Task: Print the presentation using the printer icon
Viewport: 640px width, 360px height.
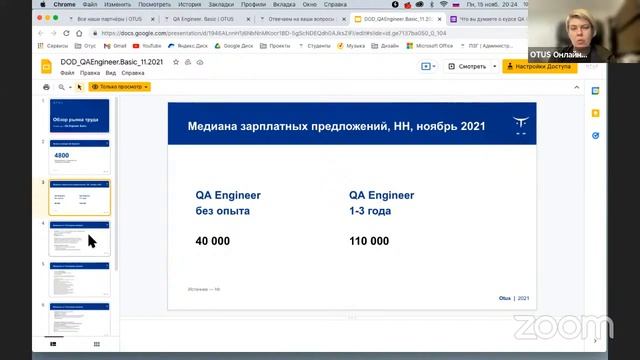Action: click(46, 87)
